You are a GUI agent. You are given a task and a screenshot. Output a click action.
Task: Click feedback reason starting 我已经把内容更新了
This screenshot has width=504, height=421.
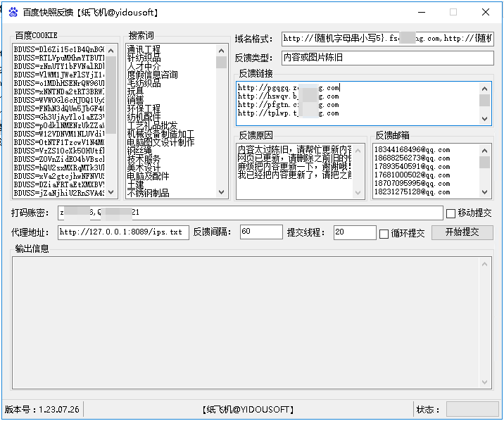[x=294, y=175]
